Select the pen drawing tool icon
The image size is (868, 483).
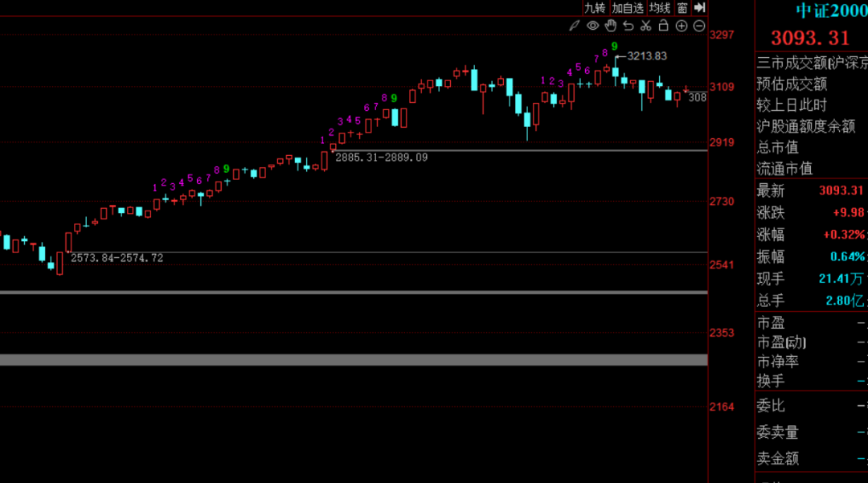[575, 26]
